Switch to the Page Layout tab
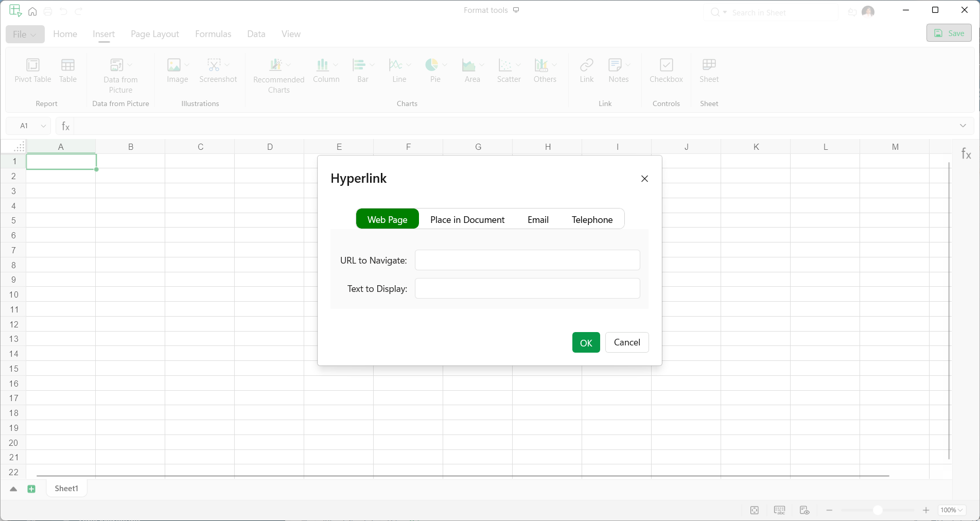This screenshot has height=521, width=980. [x=155, y=34]
